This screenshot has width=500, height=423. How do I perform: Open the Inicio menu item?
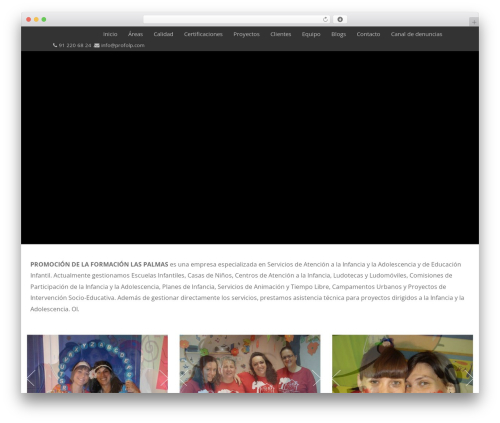pyautogui.click(x=110, y=34)
